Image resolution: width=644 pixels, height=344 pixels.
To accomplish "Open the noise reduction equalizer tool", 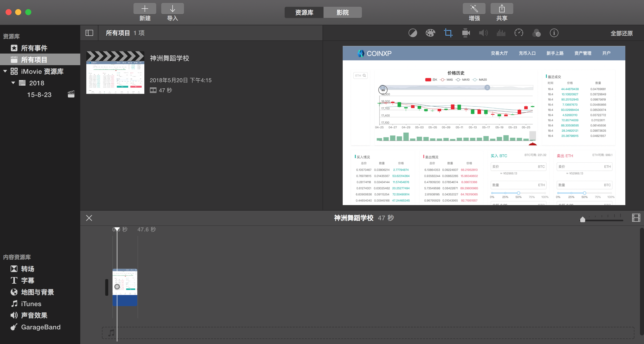I will point(501,33).
